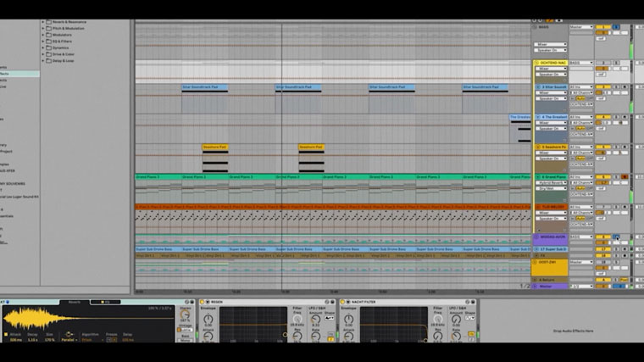Expand the Delay & Loop folder
Screen dimensions: 644x362
43,60
